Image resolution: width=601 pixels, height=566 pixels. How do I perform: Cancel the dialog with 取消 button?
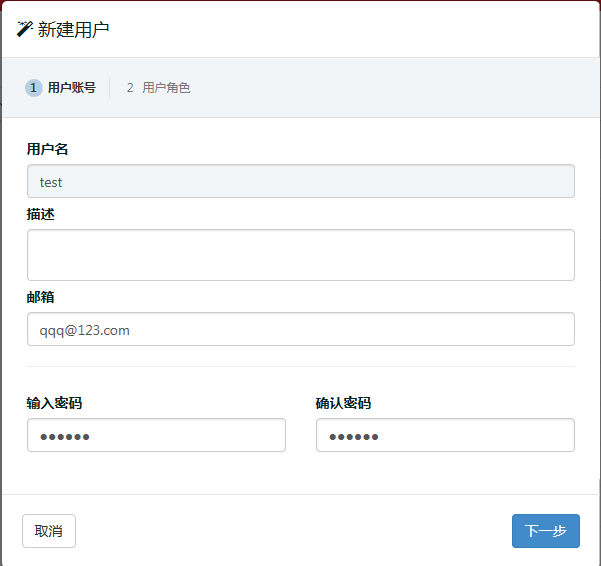49,531
